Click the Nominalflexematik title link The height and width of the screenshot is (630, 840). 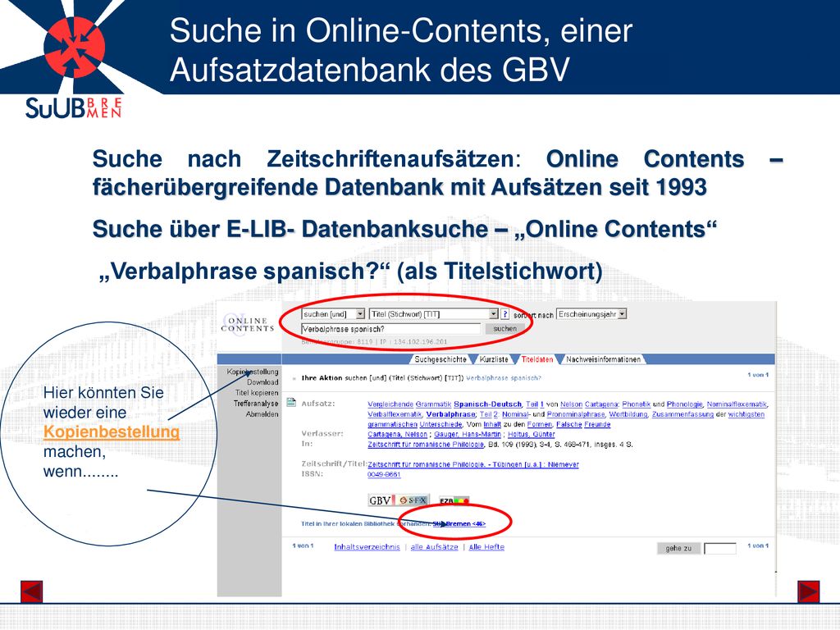(737, 404)
